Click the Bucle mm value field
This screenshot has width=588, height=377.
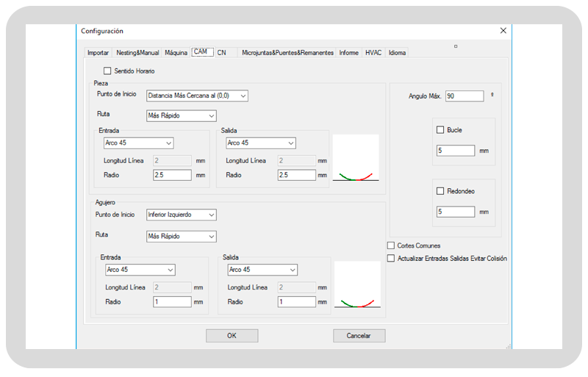pyautogui.click(x=456, y=151)
